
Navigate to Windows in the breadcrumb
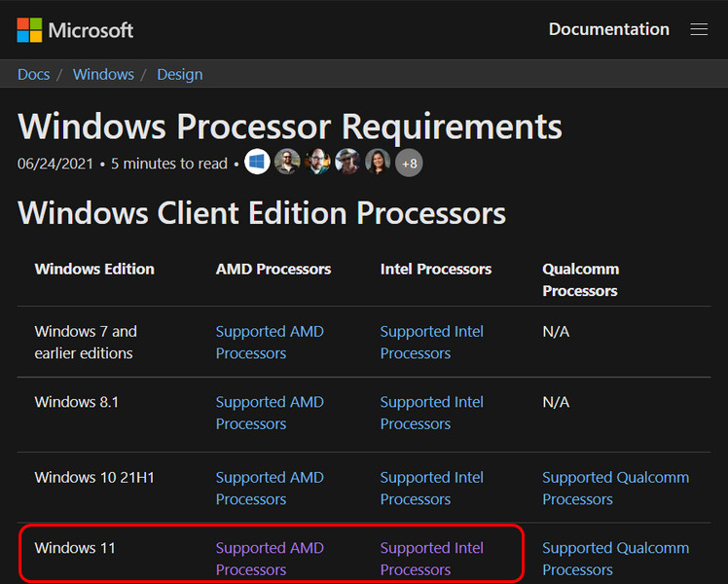pos(103,74)
